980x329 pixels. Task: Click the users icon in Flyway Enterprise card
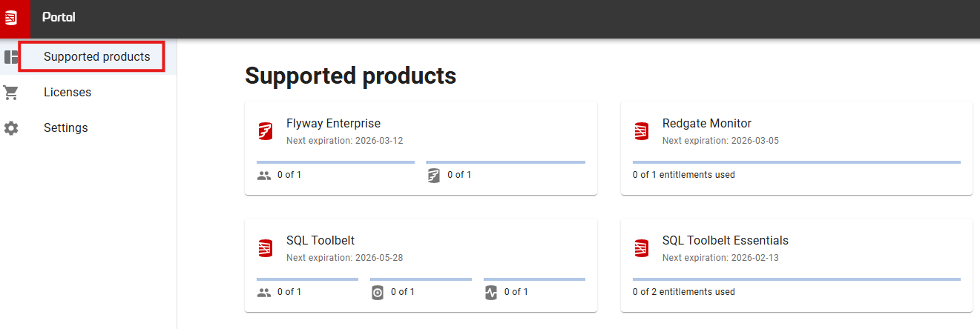click(x=264, y=176)
